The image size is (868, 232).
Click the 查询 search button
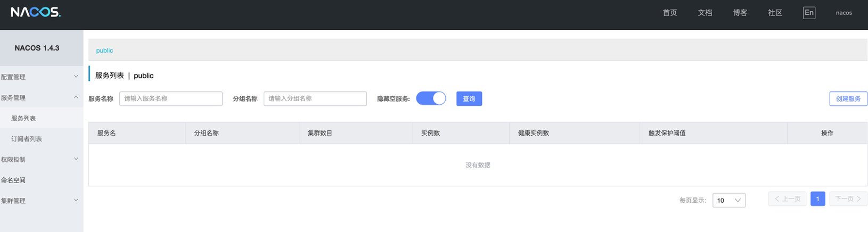[x=469, y=98]
